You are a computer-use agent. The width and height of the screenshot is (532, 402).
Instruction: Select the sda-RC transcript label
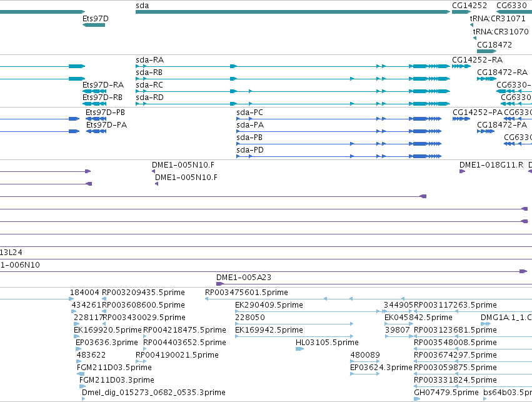[x=149, y=85]
